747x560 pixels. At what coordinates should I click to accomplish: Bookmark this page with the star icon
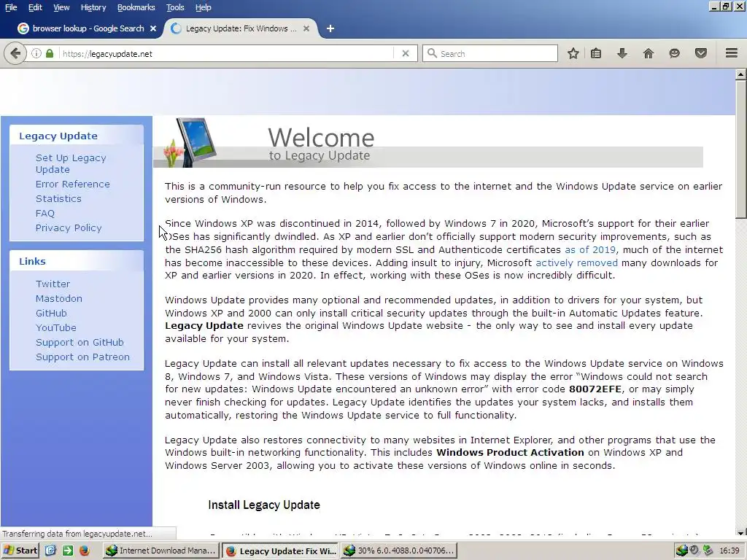(573, 53)
